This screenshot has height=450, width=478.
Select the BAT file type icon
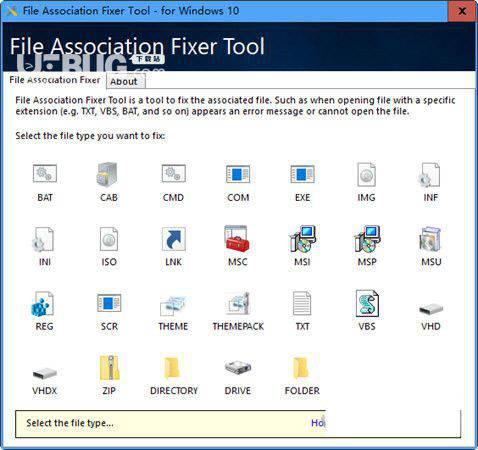[x=45, y=174]
